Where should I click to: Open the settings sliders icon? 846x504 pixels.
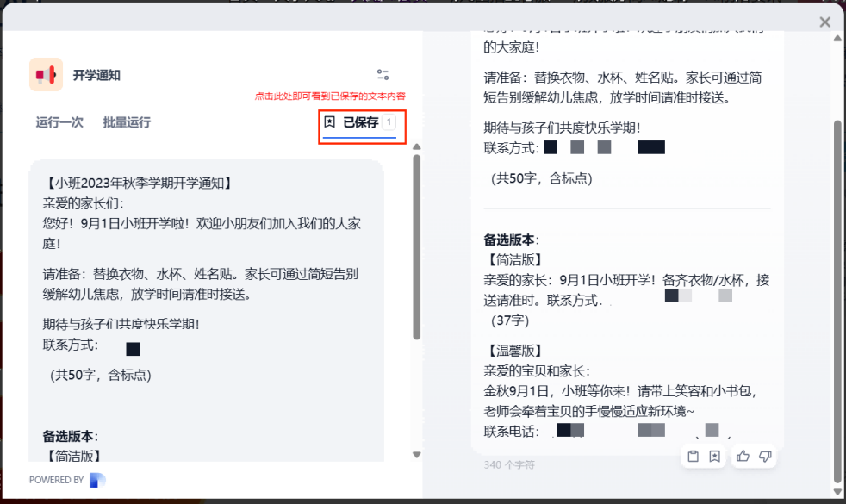click(x=383, y=75)
